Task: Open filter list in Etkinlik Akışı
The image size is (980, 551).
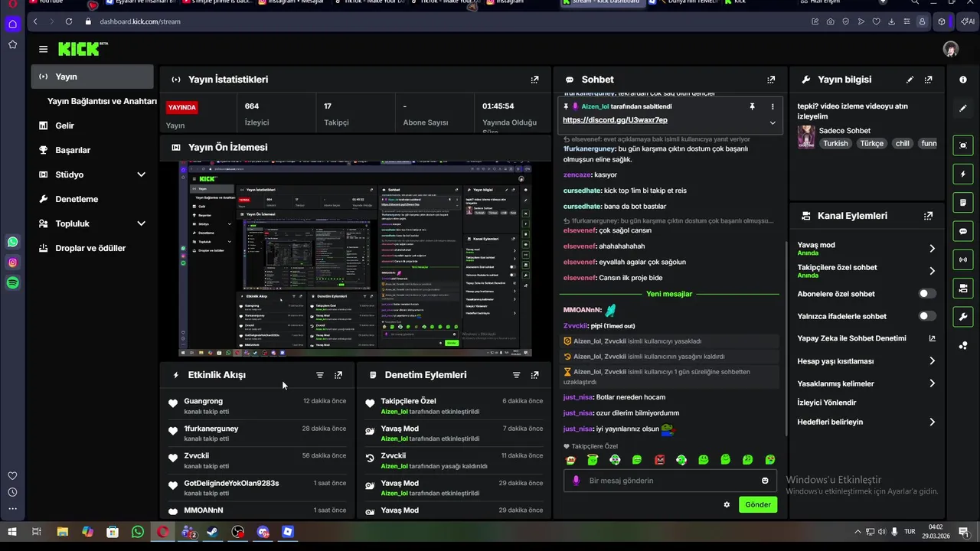Action: click(x=320, y=375)
